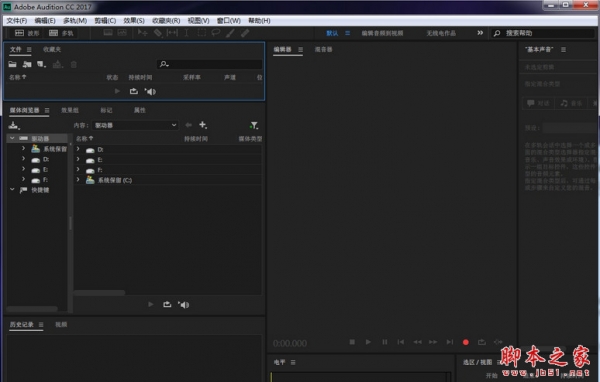Expand E: drive in the left tree
Viewport: 600px width, 382px height.
click(x=23, y=169)
